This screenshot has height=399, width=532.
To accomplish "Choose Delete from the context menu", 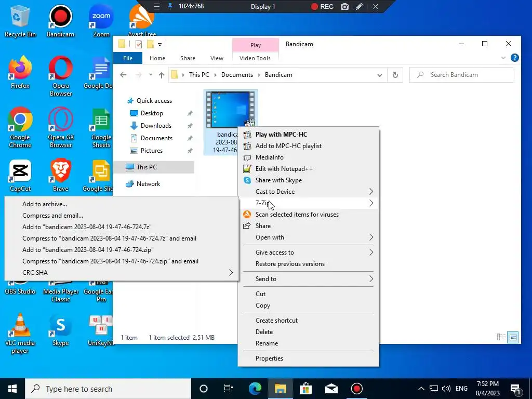I will tap(309, 332).
